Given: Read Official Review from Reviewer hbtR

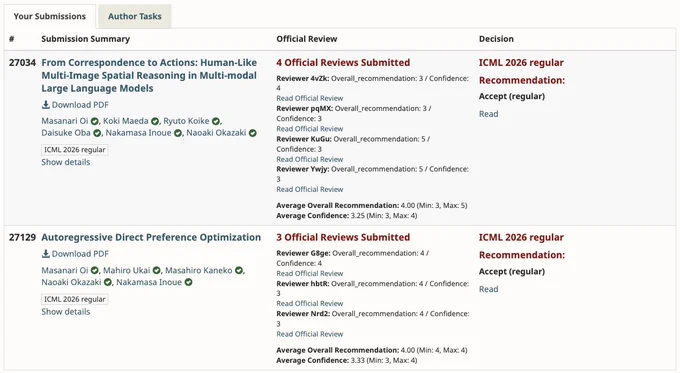Looking at the screenshot, I should click(310, 304).
